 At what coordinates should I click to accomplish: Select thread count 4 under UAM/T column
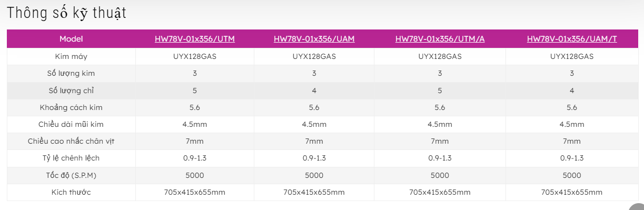(x=572, y=91)
